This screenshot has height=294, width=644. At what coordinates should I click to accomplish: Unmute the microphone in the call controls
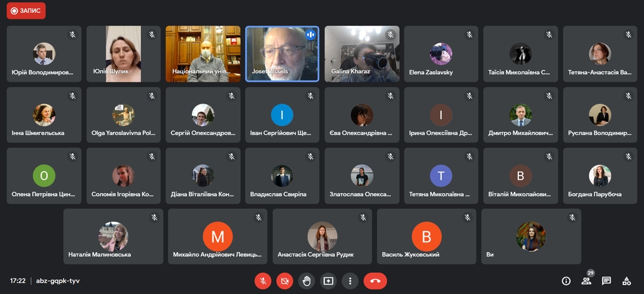263,280
